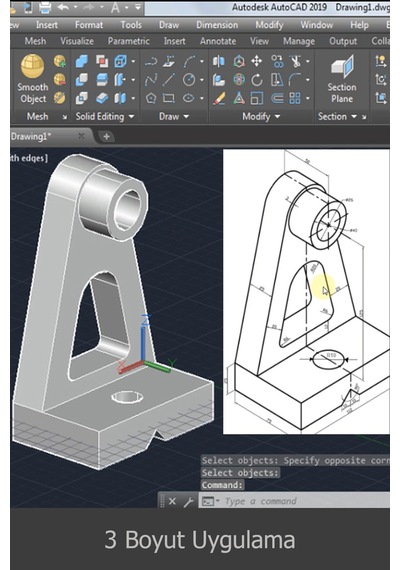Switch to the Annotate ribbon tab

(218, 41)
